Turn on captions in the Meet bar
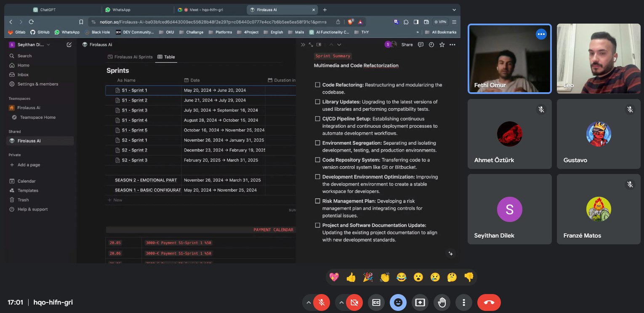The width and height of the screenshot is (644, 313). [376, 302]
